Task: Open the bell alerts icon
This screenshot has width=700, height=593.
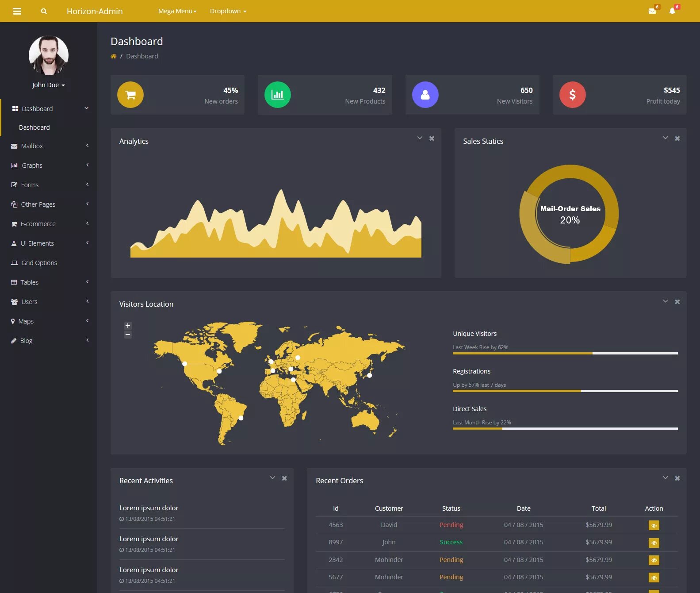Action: coord(672,11)
